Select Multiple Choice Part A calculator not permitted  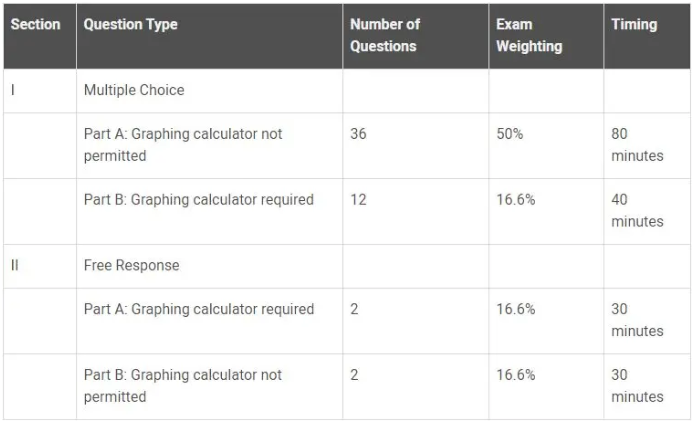tap(183, 145)
